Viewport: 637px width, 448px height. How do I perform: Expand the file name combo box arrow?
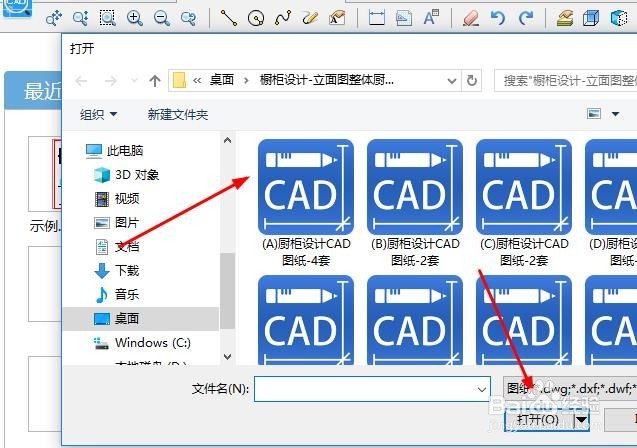(x=482, y=390)
